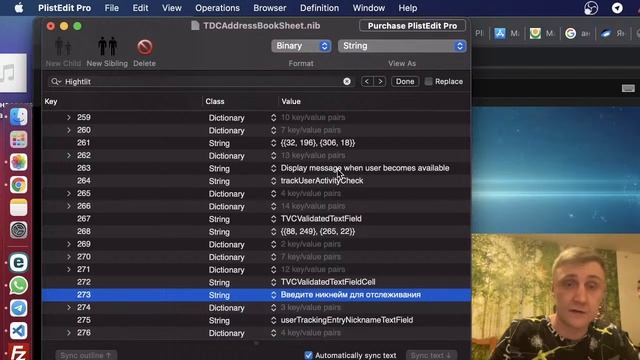640x360 pixels.
Task: Change class type stepper of row 263
Action: pos(273,168)
